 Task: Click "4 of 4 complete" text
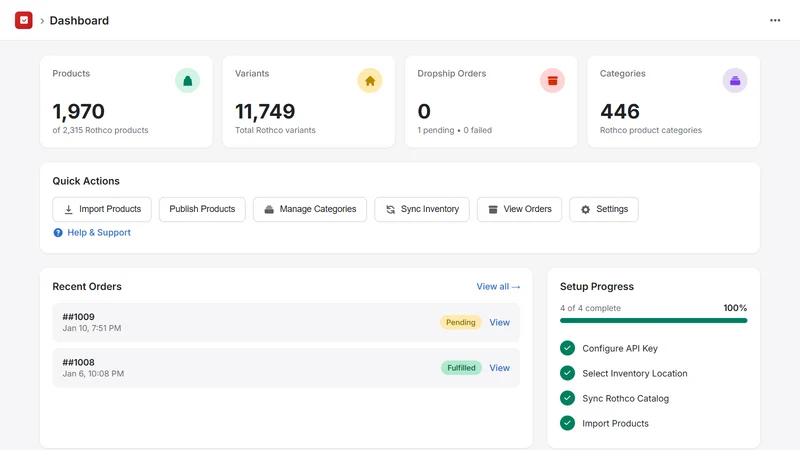[x=590, y=308]
